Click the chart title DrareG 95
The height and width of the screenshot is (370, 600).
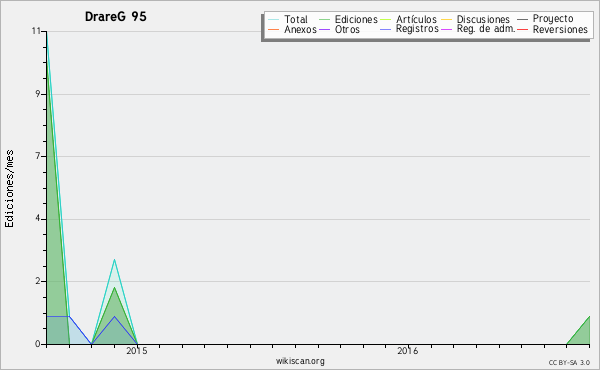116,16
